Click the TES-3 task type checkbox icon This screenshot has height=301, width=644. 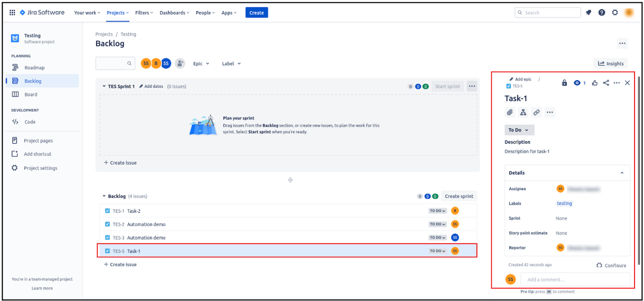(x=108, y=237)
